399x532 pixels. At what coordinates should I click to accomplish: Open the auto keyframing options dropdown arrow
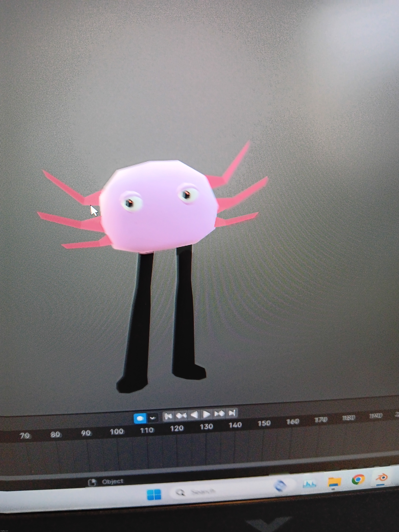tap(152, 418)
